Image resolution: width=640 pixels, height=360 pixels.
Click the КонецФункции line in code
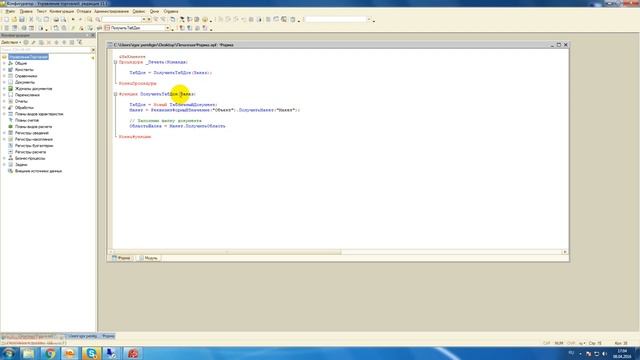[x=135, y=137]
